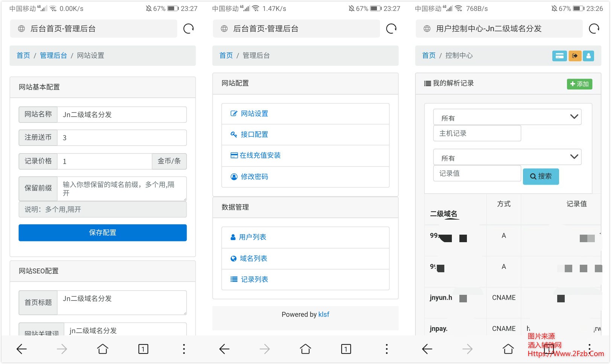The height and width of the screenshot is (364, 611).
Task: Click 首页 breadcrumb before 控制中心
Action: (429, 55)
